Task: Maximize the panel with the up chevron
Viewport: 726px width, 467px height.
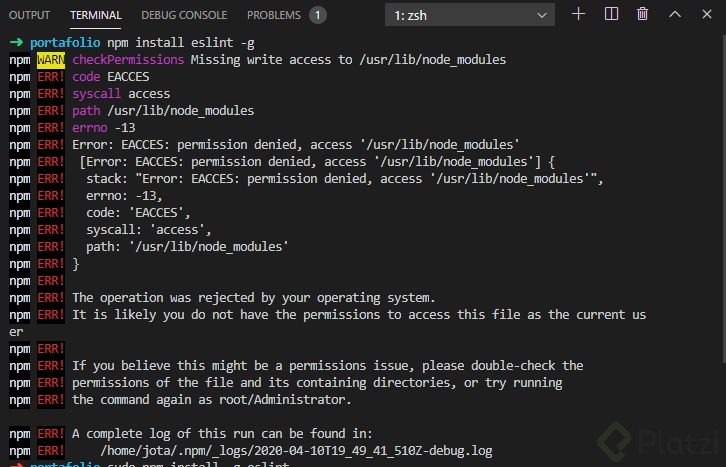Action: click(674, 15)
